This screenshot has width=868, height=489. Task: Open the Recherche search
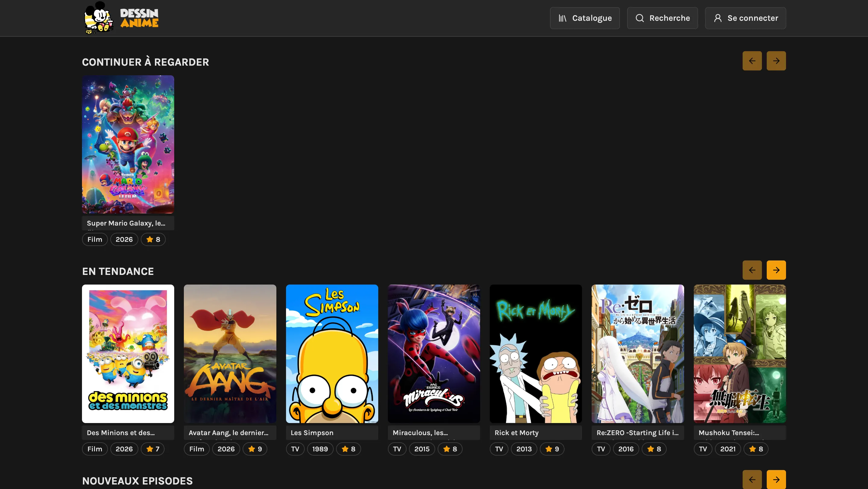662,18
